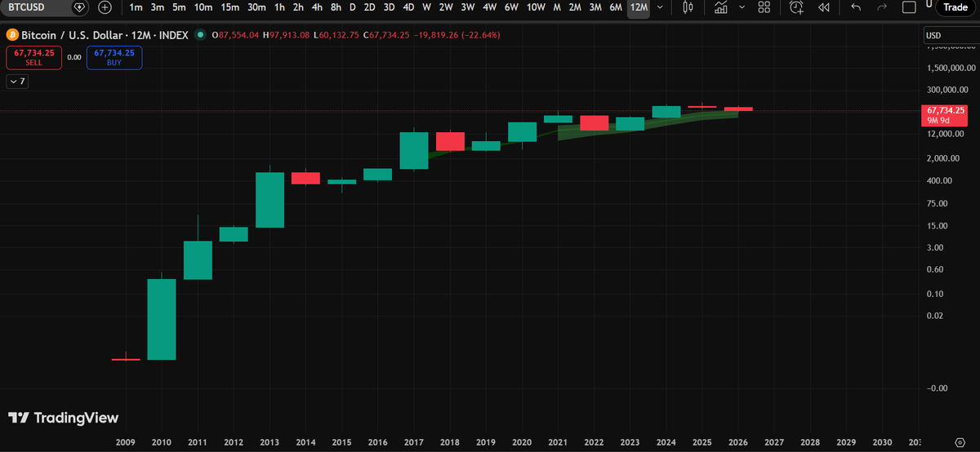Open the BTCUSD symbol search field

pos(45,7)
